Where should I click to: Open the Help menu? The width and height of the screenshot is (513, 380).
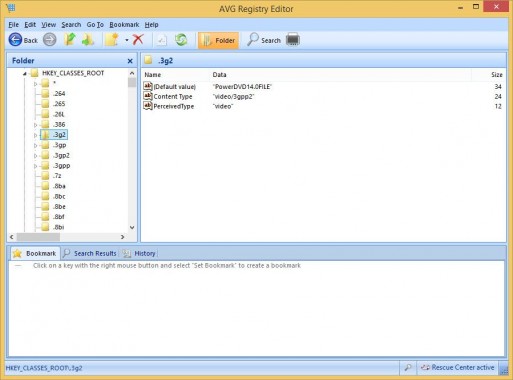(151, 25)
